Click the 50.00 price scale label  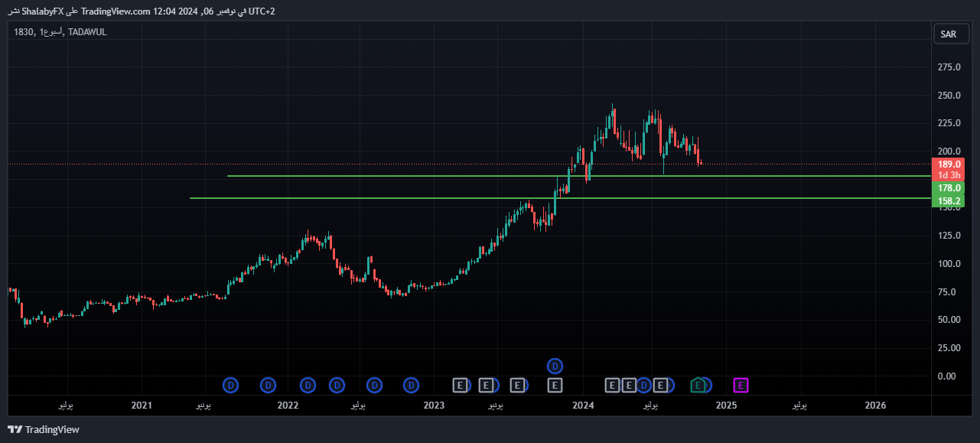[x=949, y=320]
